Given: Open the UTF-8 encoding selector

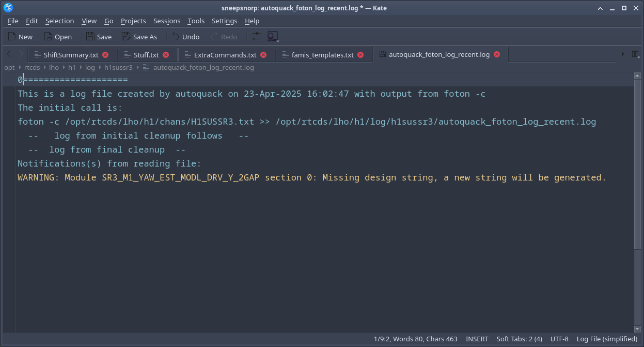Looking at the screenshot, I should (559, 339).
